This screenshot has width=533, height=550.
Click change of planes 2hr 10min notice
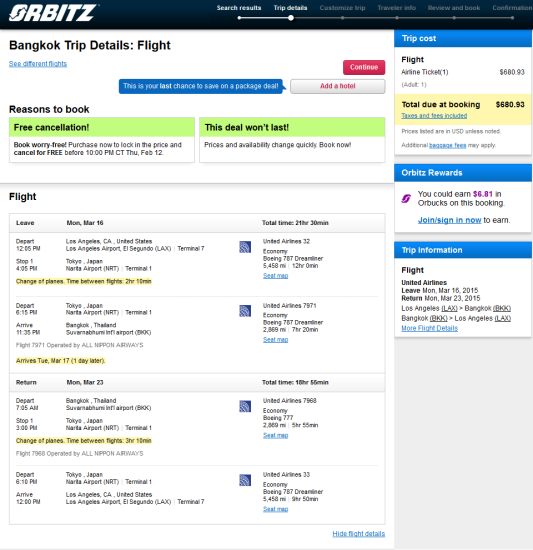(84, 281)
